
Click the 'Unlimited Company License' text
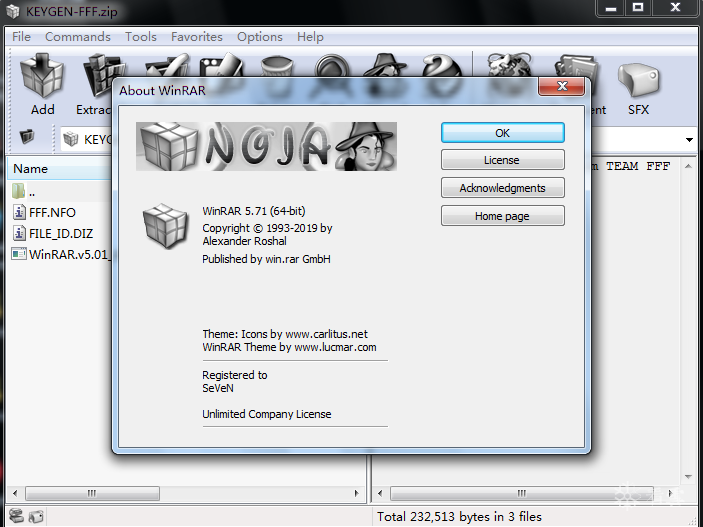267,414
